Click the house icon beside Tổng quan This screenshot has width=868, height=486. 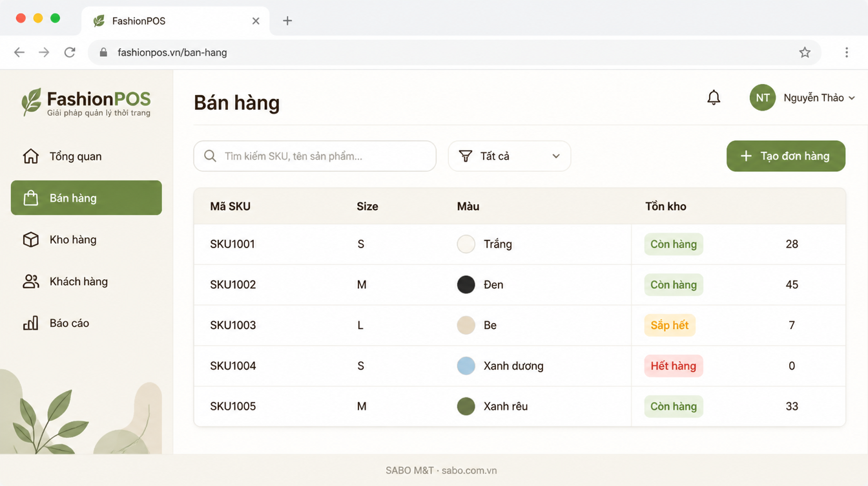30,156
